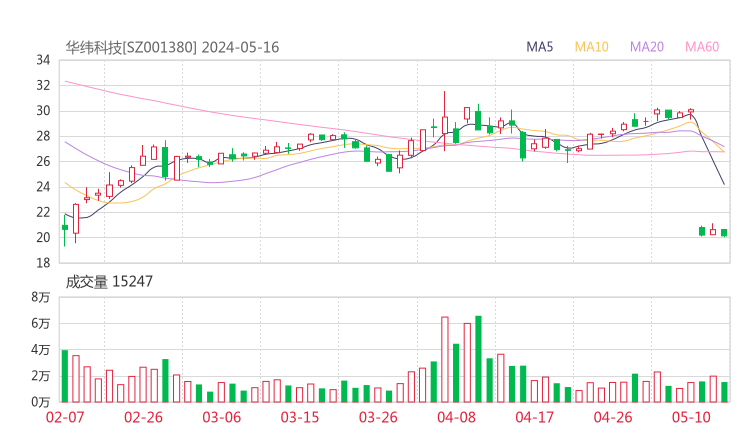740x440 pixels.
Task: Click the price axis value 32
Action: click(43, 85)
